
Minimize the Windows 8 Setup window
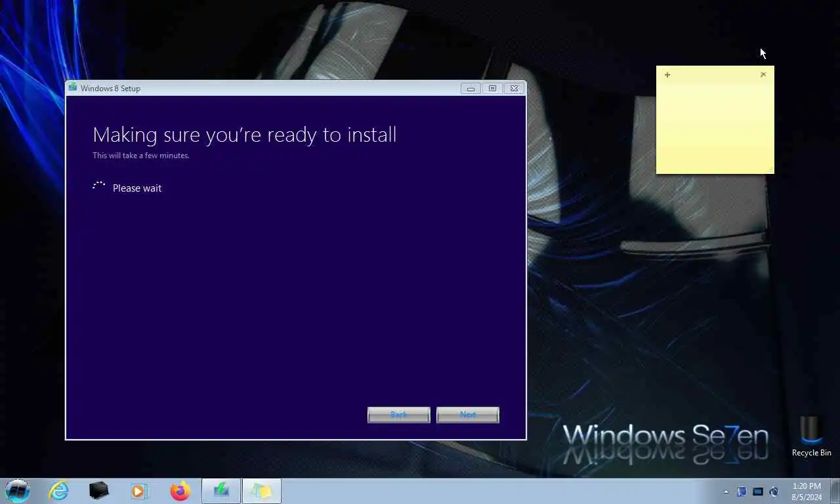[x=471, y=89]
